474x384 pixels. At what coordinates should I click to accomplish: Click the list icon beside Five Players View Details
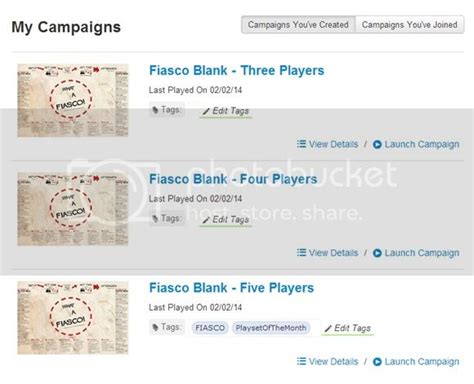[x=301, y=361]
